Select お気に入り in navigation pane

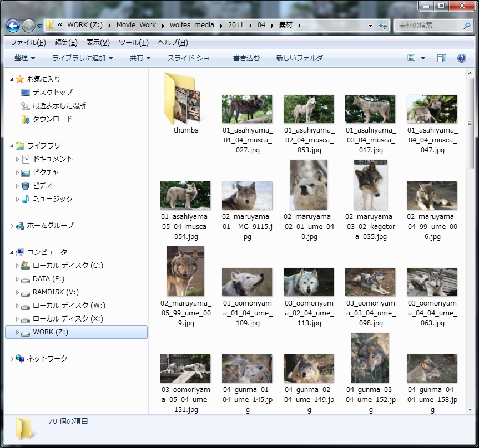[x=44, y=79]
